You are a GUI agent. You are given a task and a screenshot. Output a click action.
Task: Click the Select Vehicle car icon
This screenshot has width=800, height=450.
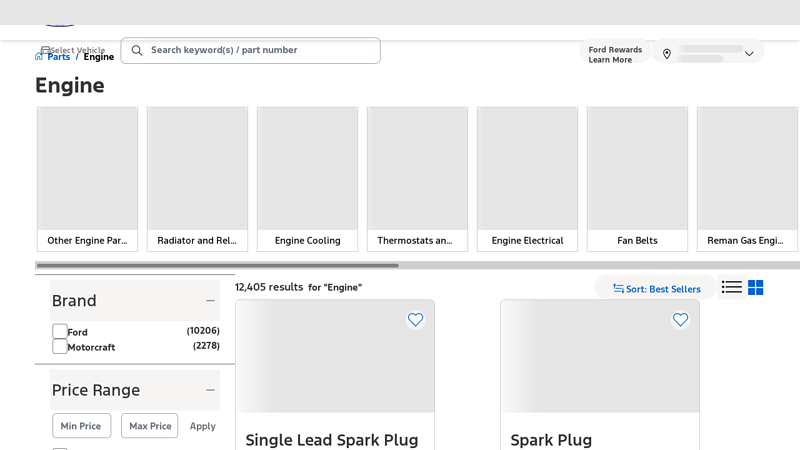point(45,49)
